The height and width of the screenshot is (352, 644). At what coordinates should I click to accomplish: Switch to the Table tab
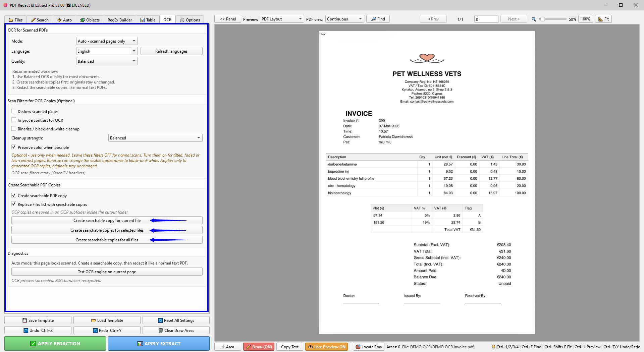coord(148,20)
